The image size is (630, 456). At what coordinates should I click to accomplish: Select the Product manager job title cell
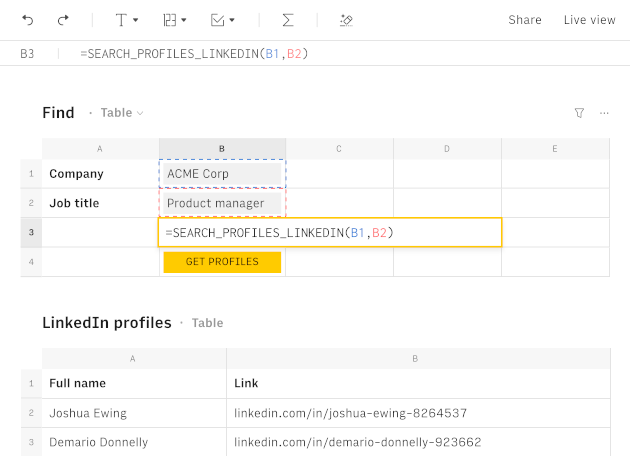tap(222, 203)
